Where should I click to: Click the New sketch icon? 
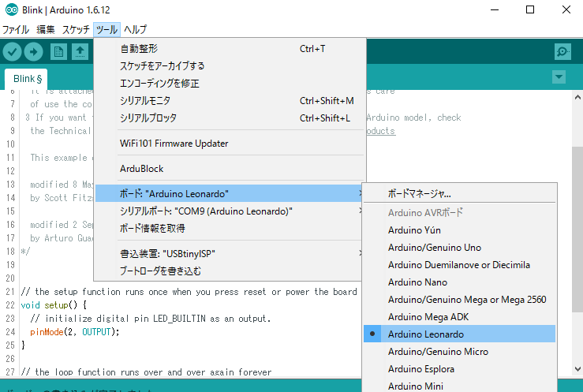tap(58, 51)
